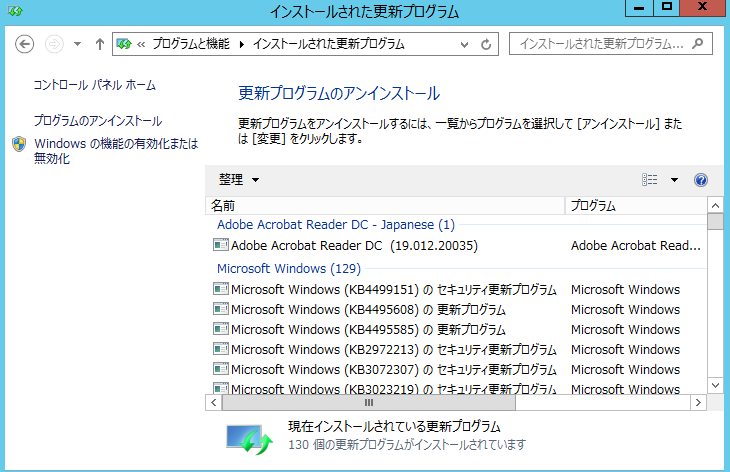Collapse Microsoft Windows (129) group header
Image resolution: width=730 pixels, height=472 pixels.
289,269
